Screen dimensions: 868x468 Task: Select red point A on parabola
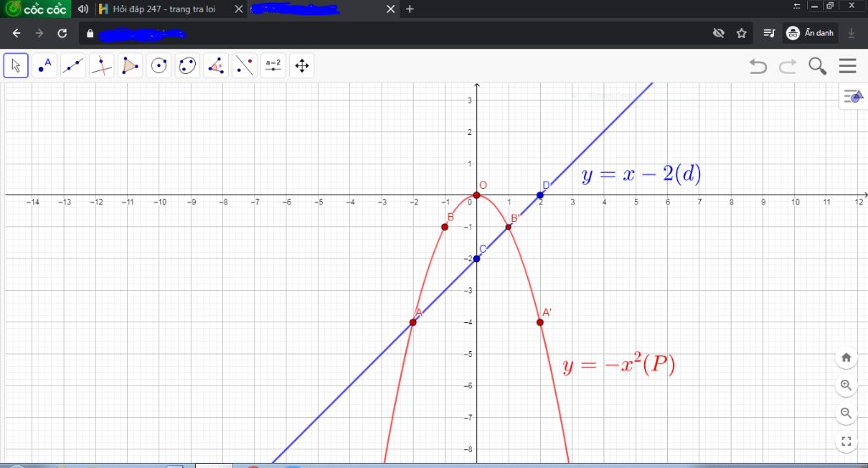tap(413, 322)
